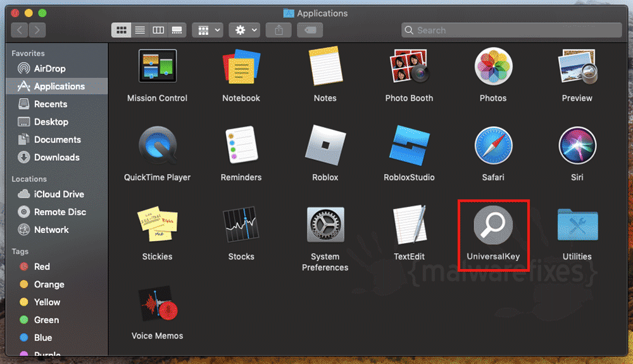Select the Blue tag
The width and height of the screenshot is (633, 364).
[57, 338]
